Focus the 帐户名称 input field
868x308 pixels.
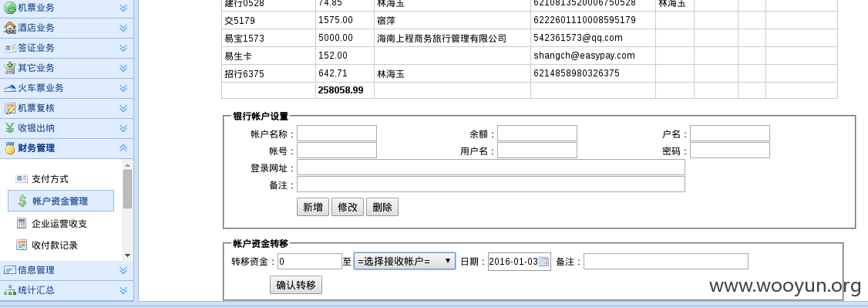(337, 134)
